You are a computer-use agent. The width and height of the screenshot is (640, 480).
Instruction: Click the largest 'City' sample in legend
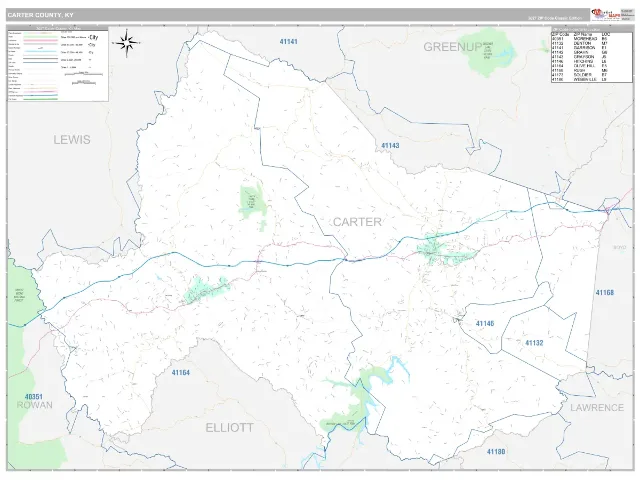pos(93,37)
